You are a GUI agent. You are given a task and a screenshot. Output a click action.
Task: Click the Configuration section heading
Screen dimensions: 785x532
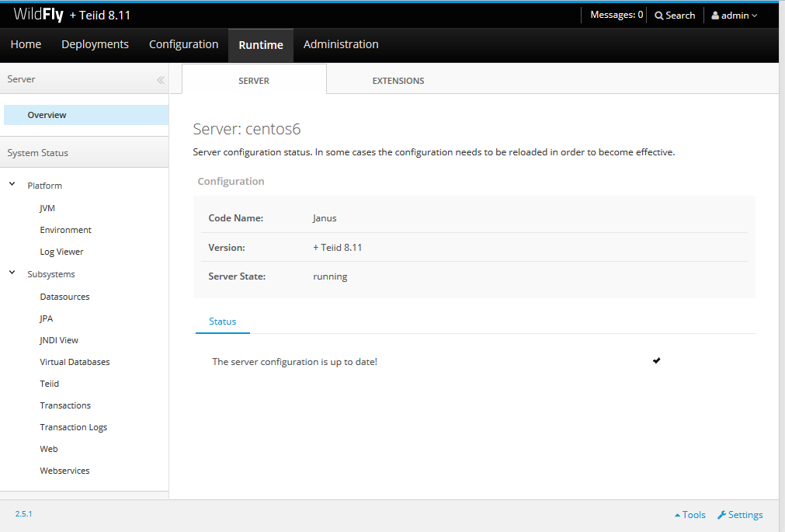coord(231,181)
